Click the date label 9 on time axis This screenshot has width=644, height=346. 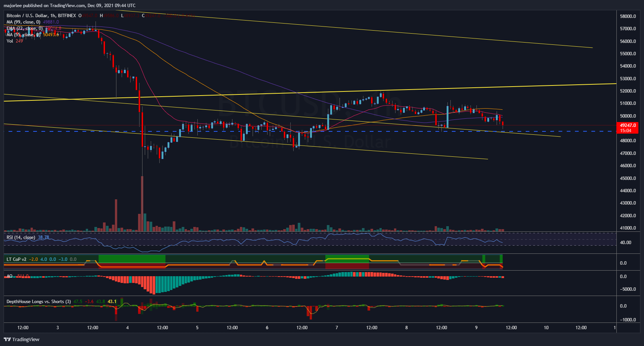[476, 328]
